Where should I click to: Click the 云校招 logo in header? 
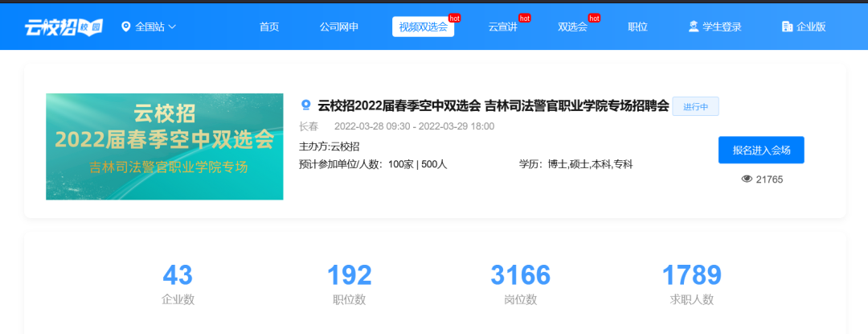63,27
